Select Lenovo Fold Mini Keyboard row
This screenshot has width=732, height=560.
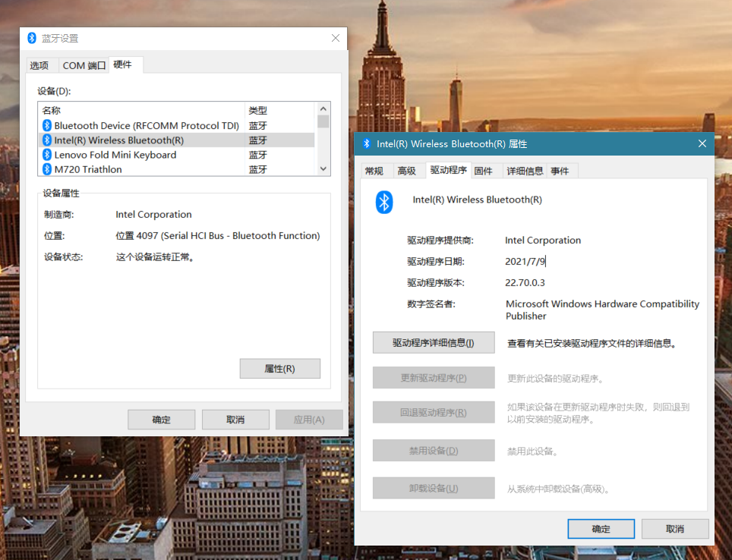[176, 155]
